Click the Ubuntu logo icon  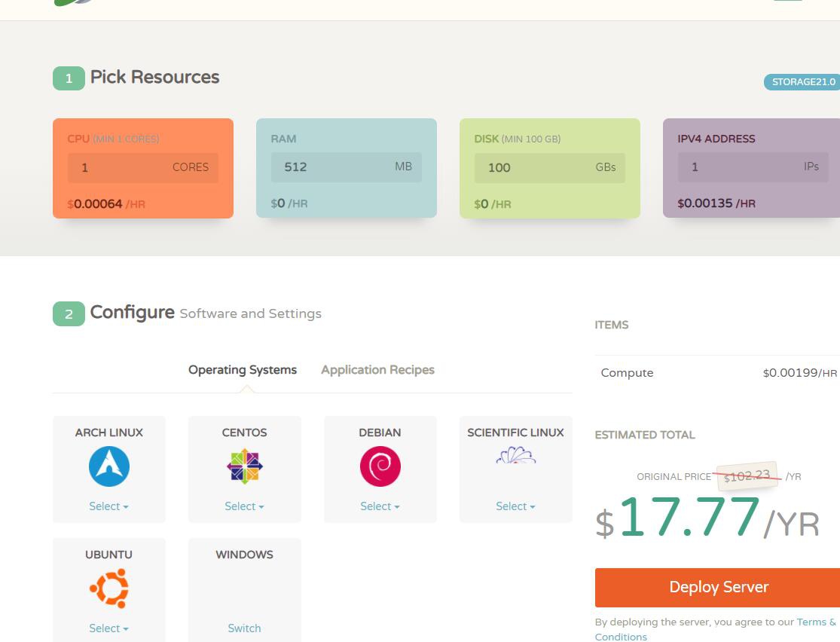[109, 588]
